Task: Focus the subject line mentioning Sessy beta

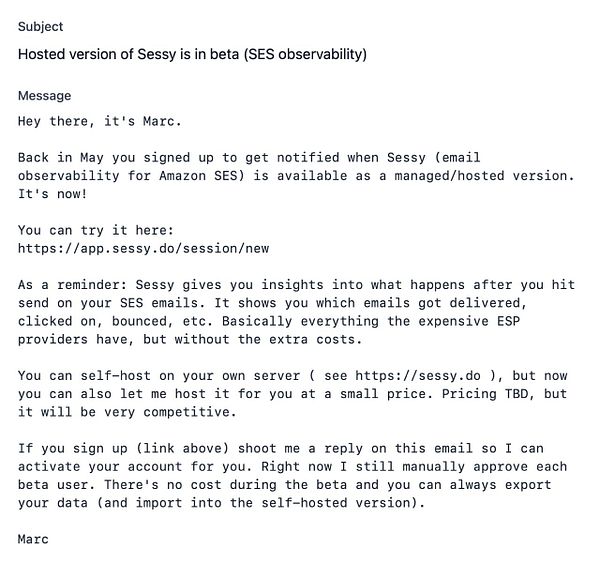Action: pos(192,54)
